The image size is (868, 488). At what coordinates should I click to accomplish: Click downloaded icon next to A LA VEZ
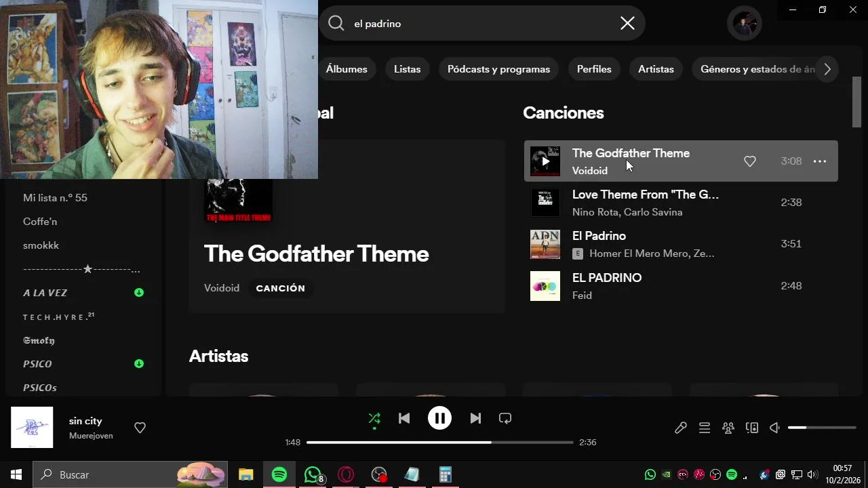click(139, 293)
